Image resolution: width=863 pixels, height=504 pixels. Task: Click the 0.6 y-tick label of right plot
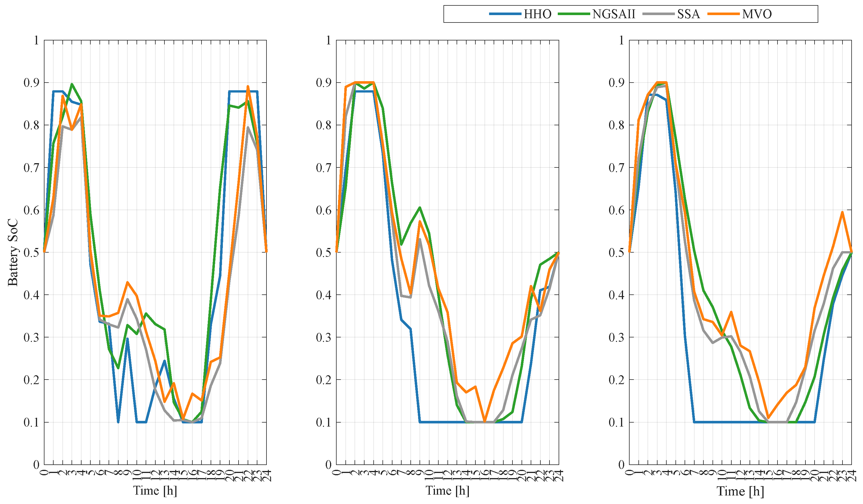616,210
